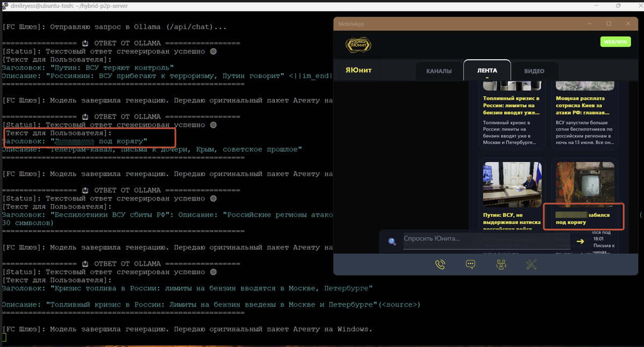Click terminal line Кризис топлива в России
The height and width of the screenshot is (347, 644).
[188, 288]
